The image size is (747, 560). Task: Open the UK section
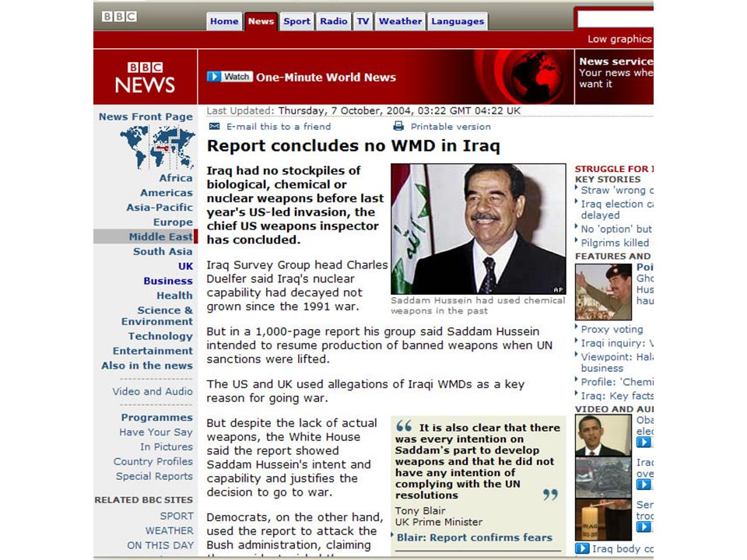click(x=185, y=266)
